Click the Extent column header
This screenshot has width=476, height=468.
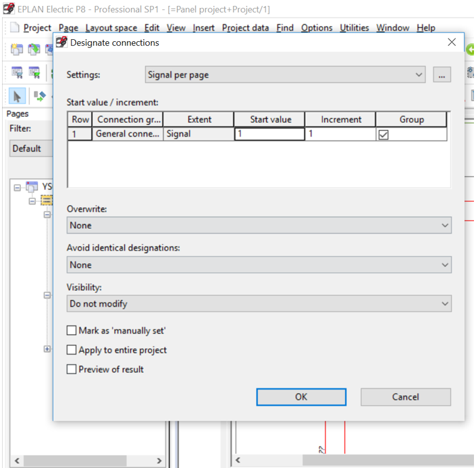199,120
